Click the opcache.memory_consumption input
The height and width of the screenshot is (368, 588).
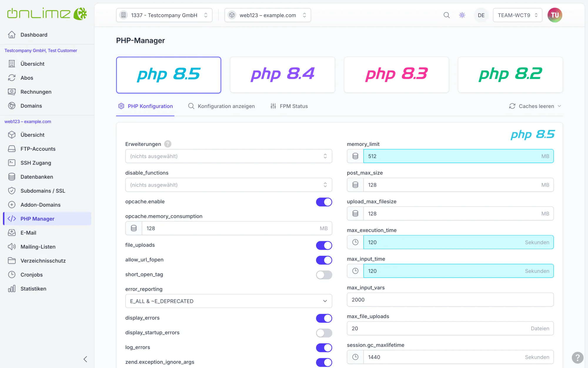(x=237, y=228)
